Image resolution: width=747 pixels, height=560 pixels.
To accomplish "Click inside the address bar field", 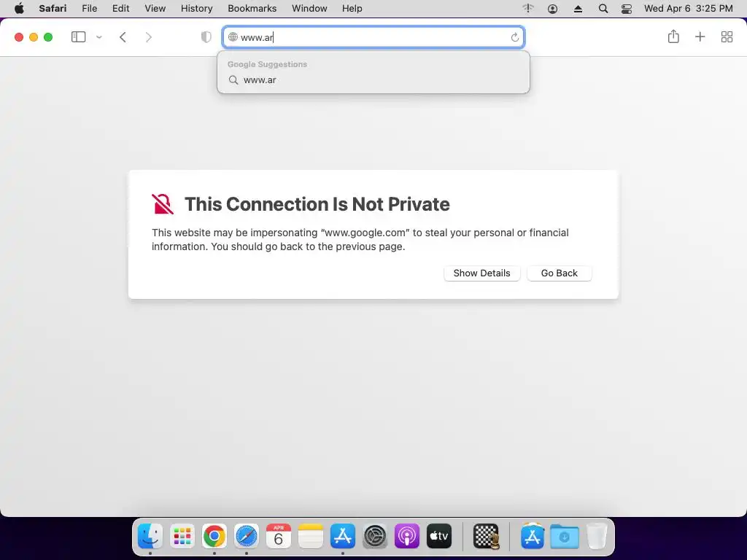I will pos(373,37).
